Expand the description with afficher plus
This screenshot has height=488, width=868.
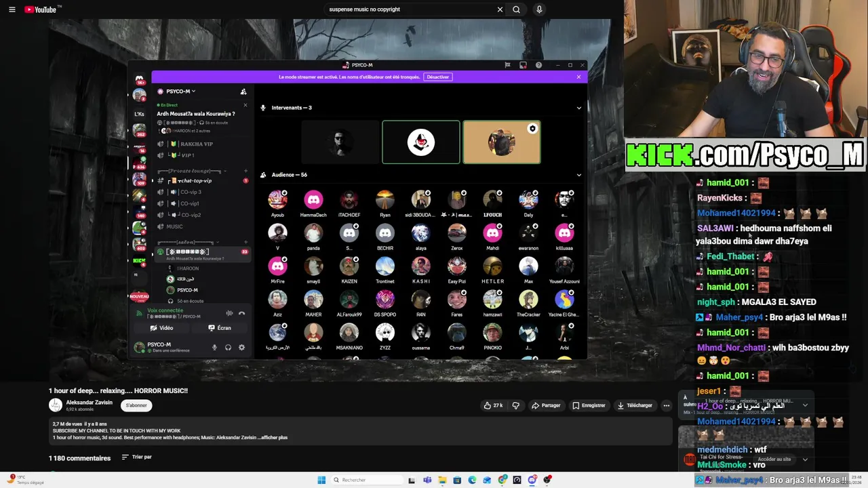(x=274, y=438)
